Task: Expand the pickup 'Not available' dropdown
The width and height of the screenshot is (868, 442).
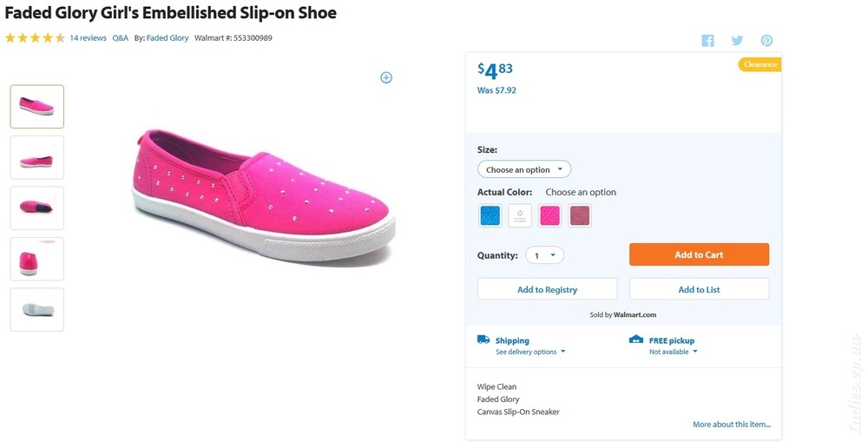Action: point(674,352)
